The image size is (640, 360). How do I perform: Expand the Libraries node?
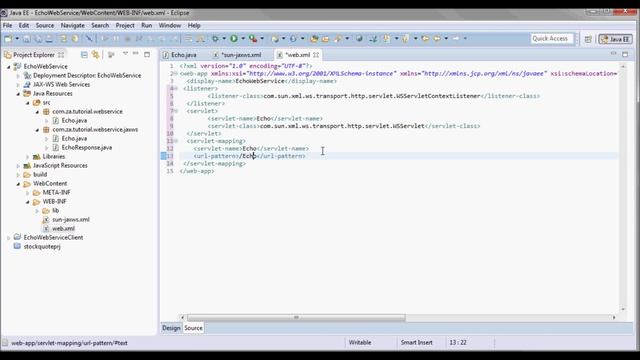28,157
